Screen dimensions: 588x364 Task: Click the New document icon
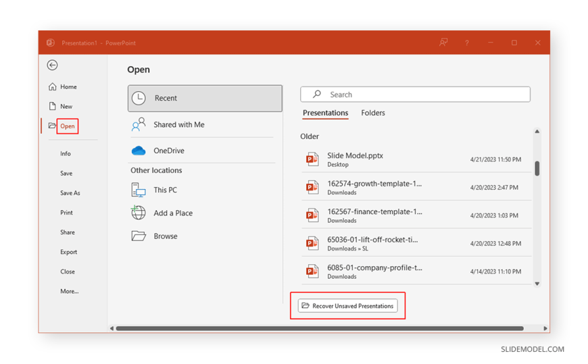point(53,106)
